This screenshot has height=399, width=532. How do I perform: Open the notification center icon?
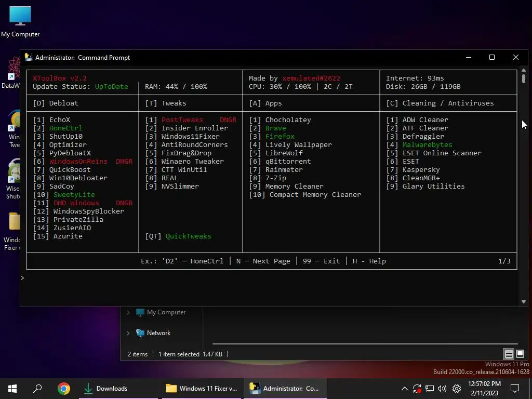click(x=515, y=389)
